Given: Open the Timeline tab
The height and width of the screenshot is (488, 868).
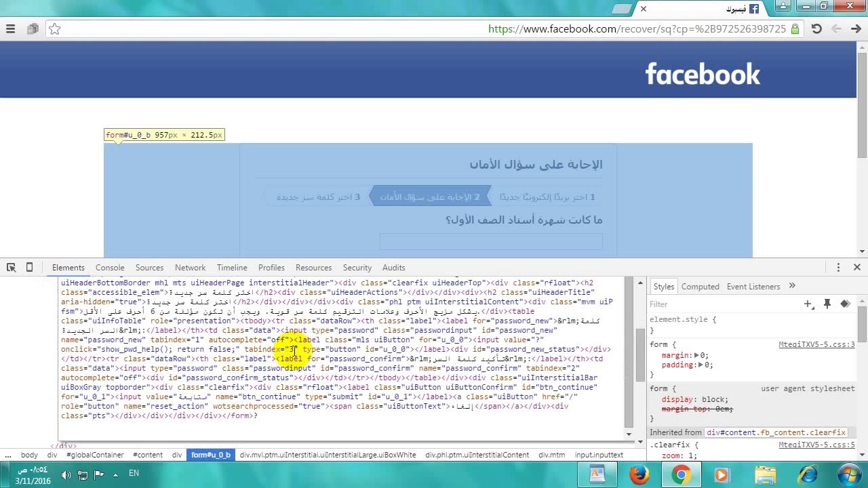Looking at the screenshot, I should [x=232, y=267].
